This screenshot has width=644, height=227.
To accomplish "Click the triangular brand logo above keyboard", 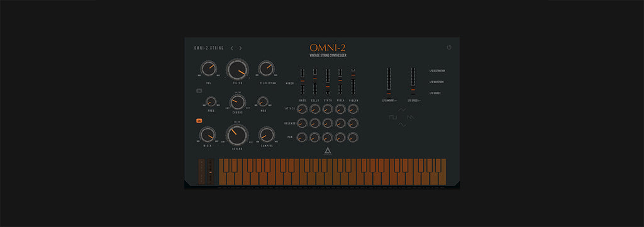I will click(x=328, y=151).
